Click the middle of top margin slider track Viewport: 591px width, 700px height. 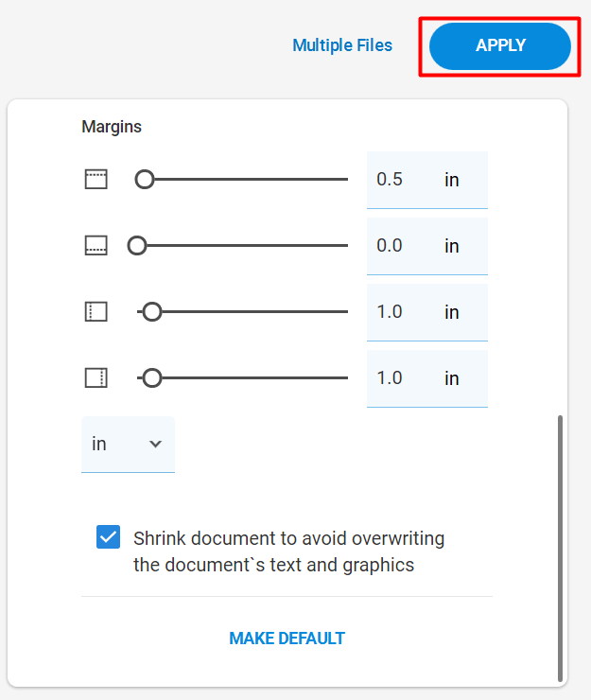tap(241, 180)
